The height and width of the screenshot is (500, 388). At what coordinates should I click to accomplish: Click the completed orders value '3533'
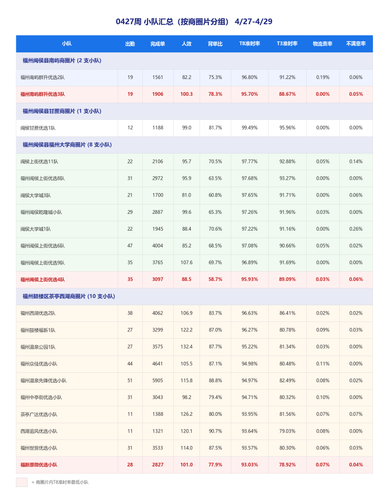tap(158, 448)
